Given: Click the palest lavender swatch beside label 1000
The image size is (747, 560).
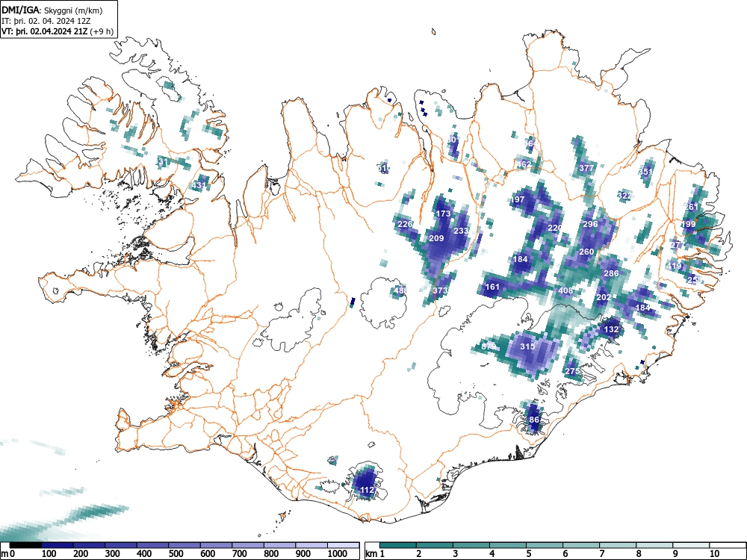Looking at the screenshot, I should point(344,545).
